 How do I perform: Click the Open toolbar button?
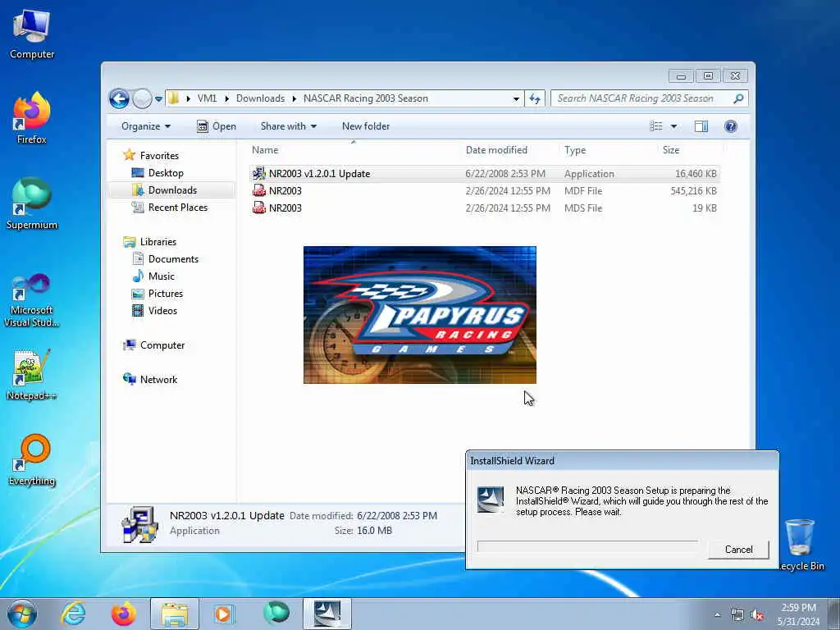click(217, 126)
